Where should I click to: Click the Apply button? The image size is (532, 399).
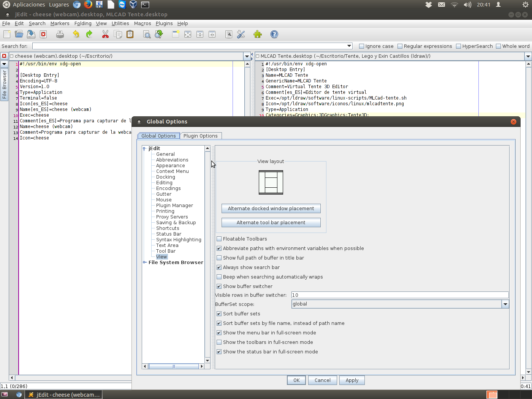(352, 380)
